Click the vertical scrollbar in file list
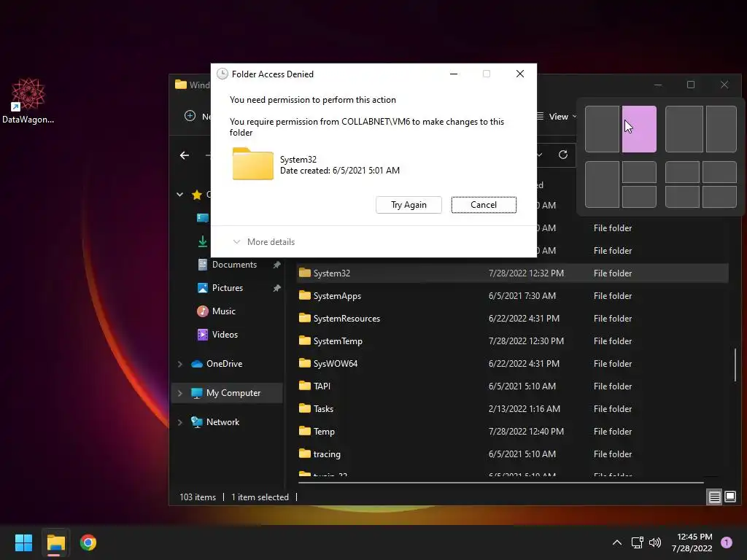 pyautogui.click(x=735, y=365)
